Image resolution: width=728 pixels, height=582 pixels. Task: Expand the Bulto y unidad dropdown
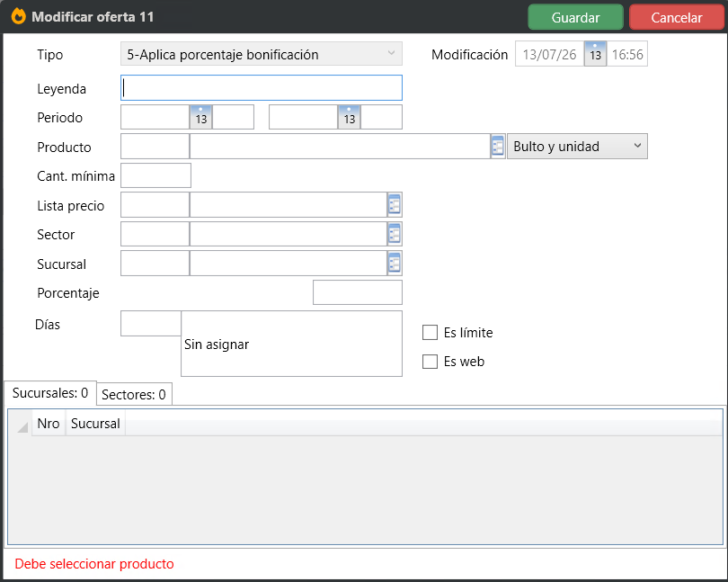577,147
